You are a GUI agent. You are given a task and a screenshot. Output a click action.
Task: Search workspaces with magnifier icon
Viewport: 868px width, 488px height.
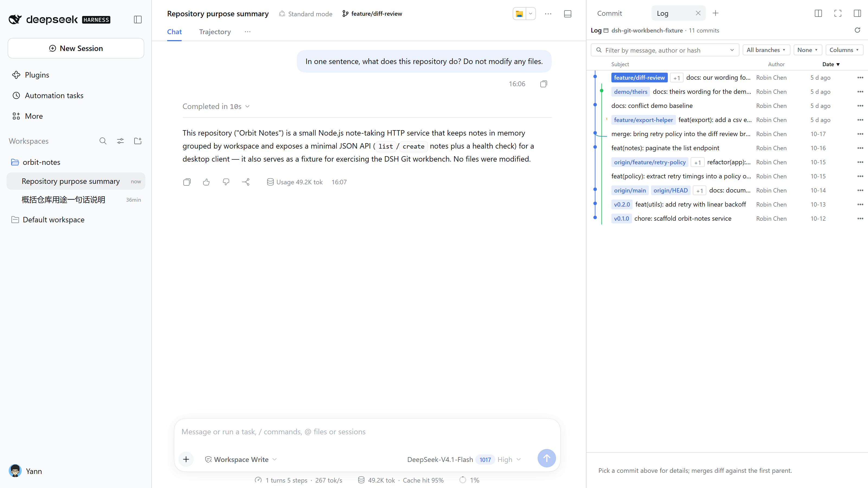[103, 141]
